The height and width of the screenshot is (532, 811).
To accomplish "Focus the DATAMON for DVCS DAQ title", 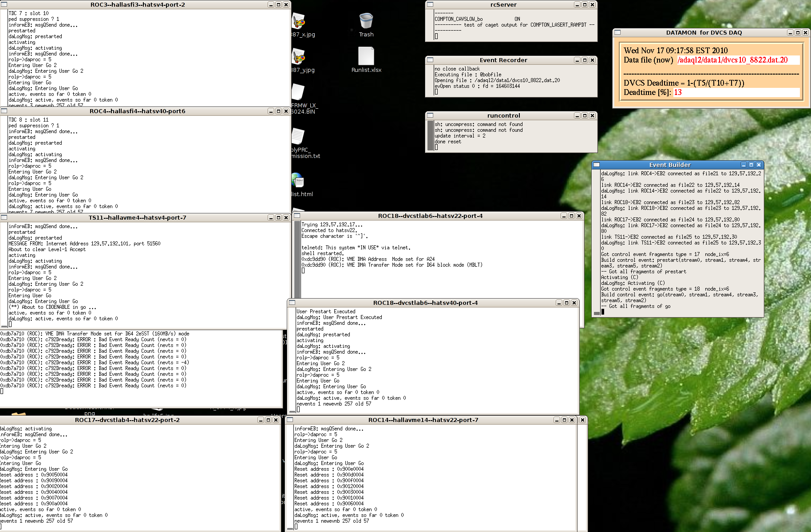I will coord(704,32).
